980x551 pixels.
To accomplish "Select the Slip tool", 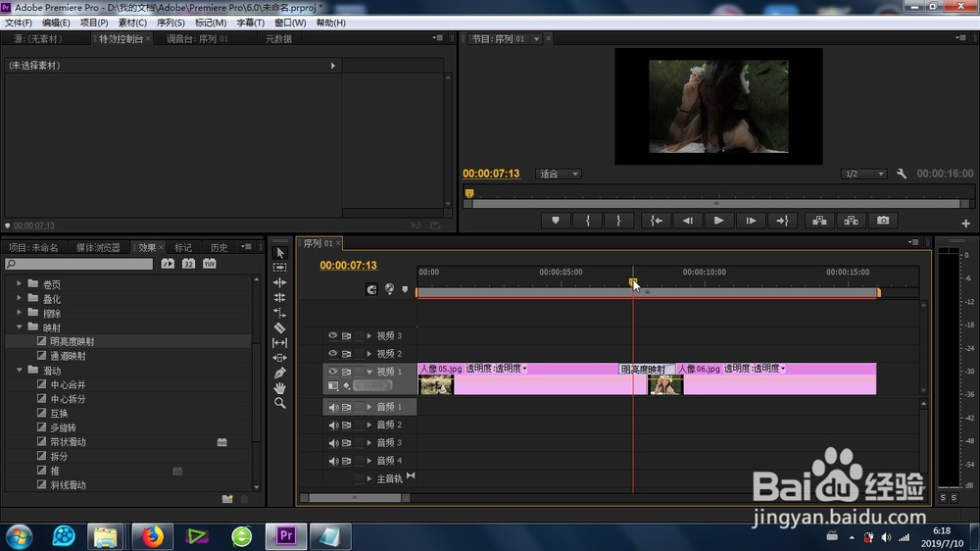I will point(280,343).
